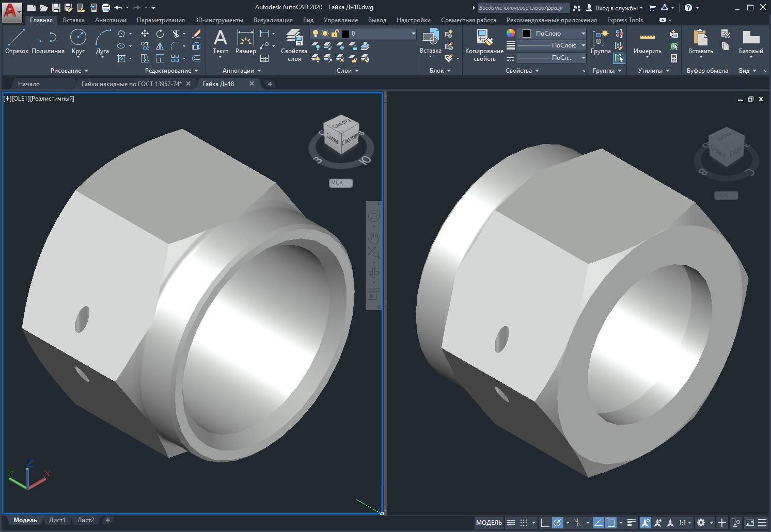Select the Полилиния (Polyline) tool
This screenshot has height=532, width=771.
pos(48,41)
